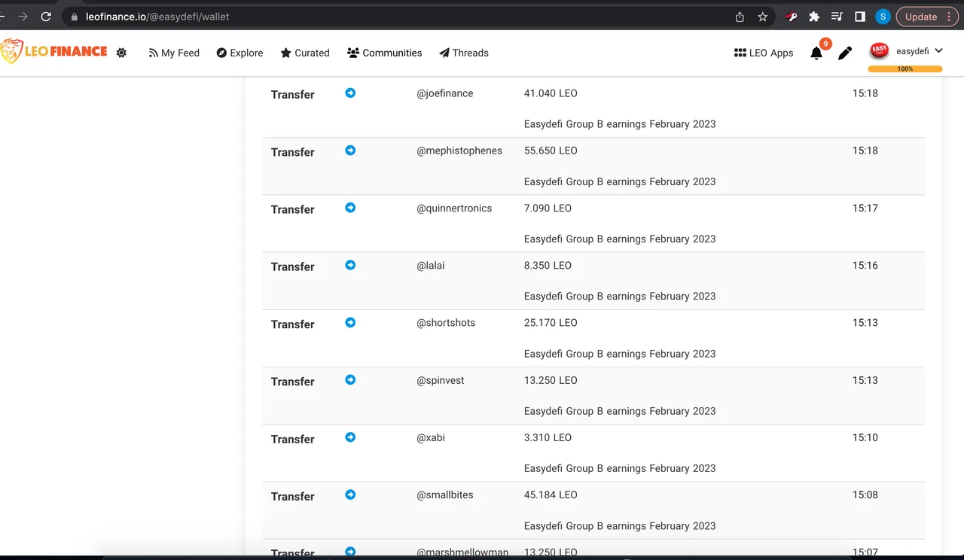Select the 41.040 LEO amount

[x=551, y=93]
